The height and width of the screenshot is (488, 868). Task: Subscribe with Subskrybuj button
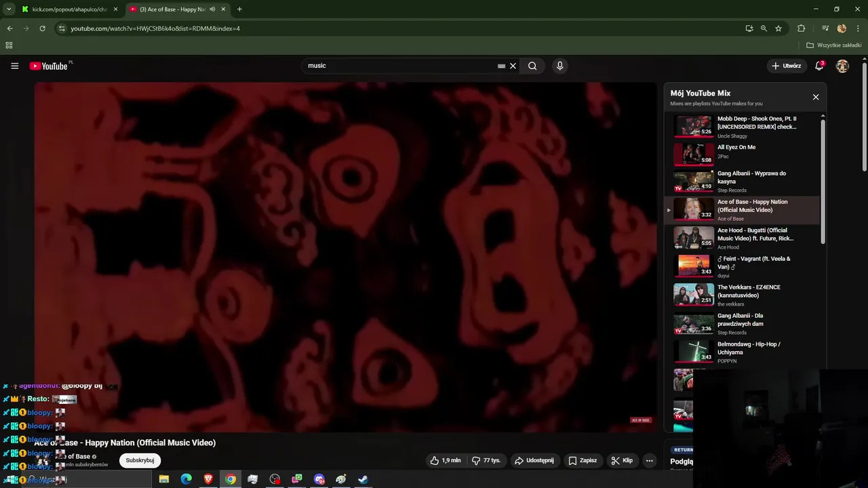pos(140,460)
